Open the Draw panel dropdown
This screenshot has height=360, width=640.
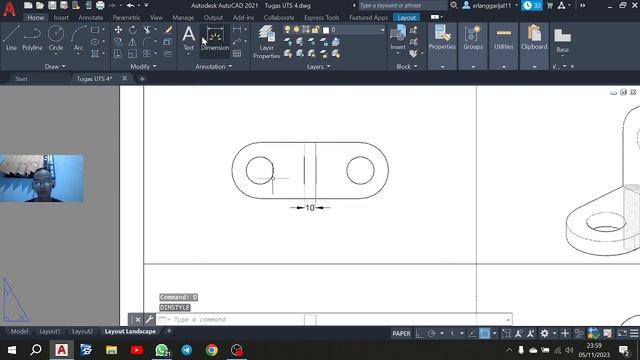point(55,67)
